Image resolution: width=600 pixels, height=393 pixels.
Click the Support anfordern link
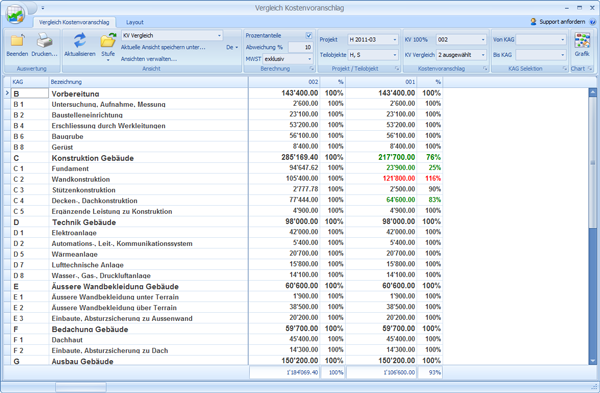click(x=562, y=22)
